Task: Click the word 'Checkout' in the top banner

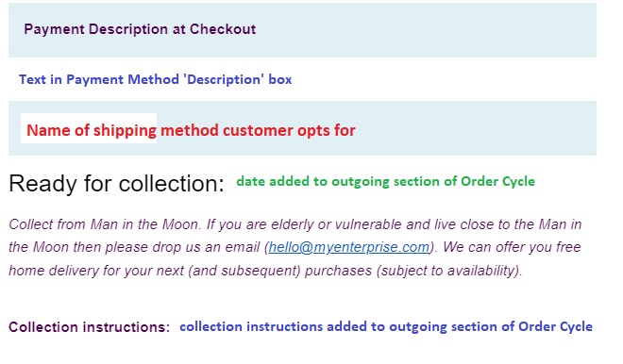Action: click(223, 29)
